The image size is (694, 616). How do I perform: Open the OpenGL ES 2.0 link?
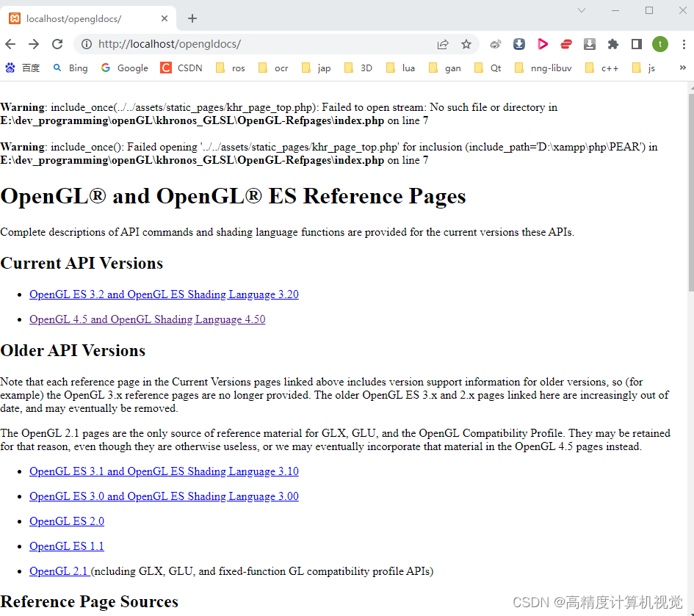point(67,521)
